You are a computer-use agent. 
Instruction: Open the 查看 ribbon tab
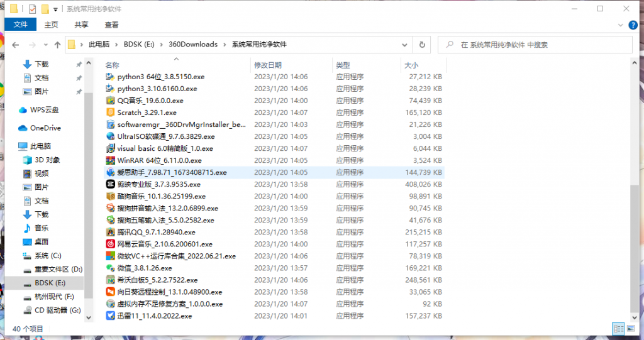(111, 25)
